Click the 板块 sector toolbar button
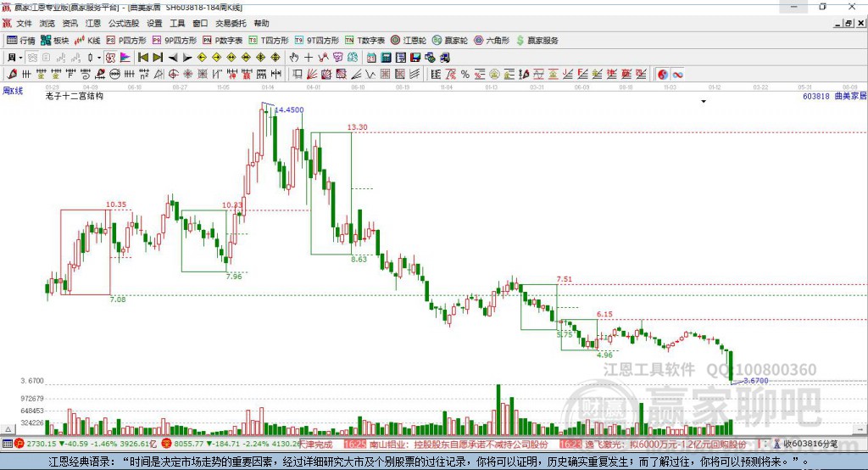 point(54,41)
